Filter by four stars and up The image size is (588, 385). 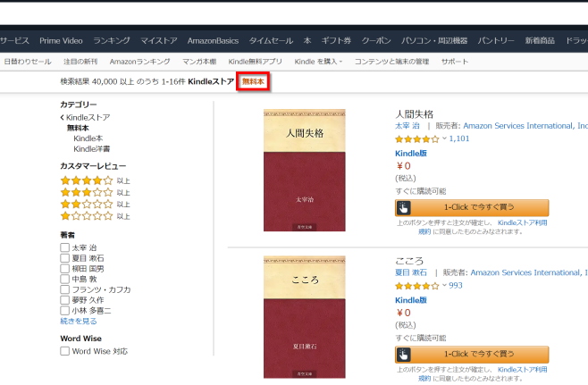coord(95,180)
